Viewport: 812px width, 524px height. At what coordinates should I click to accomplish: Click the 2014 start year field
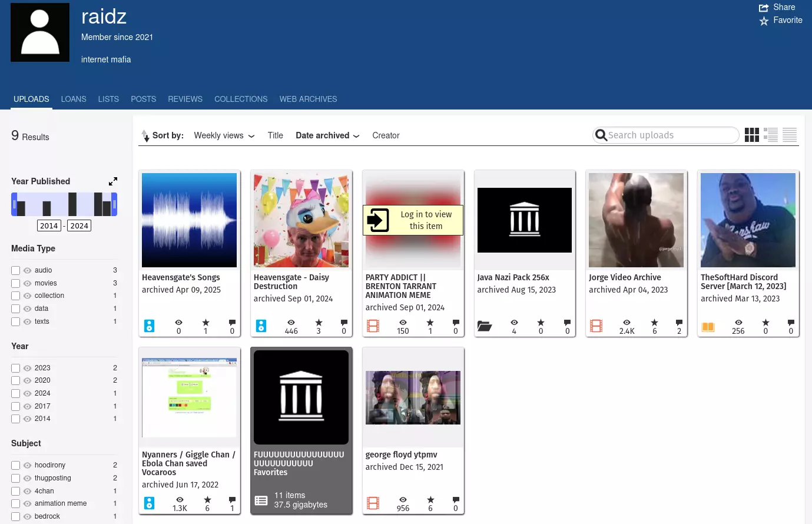pyautogui.click(x=49, y=225)
